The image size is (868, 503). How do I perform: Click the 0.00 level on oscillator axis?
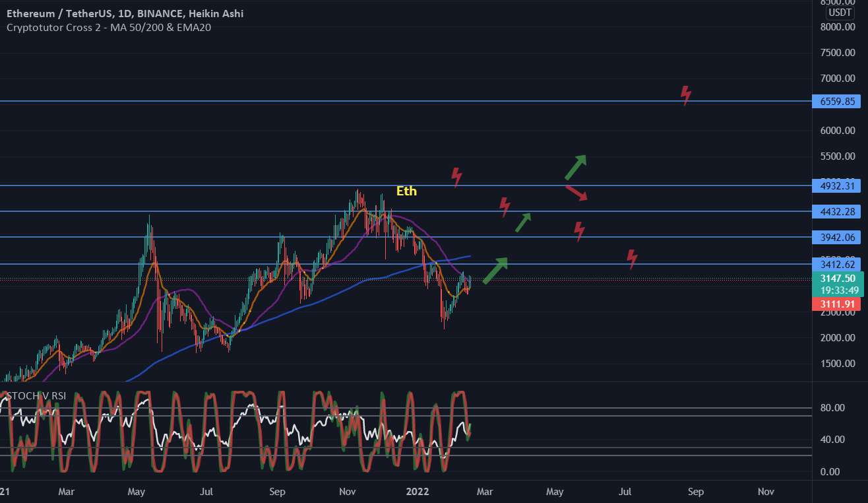(x=830, y=472)
